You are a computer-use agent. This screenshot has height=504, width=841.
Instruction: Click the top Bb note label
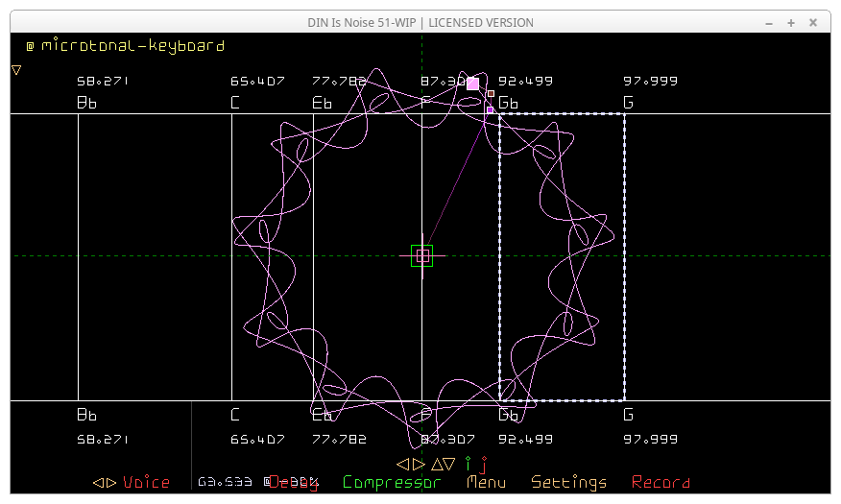coord(86,103)
